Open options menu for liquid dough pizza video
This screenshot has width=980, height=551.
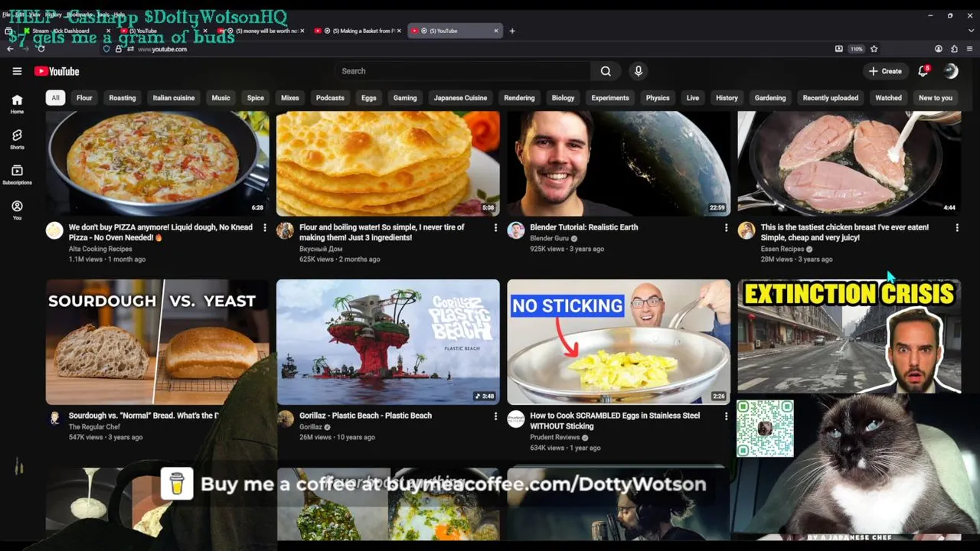(x=265, y=227)
